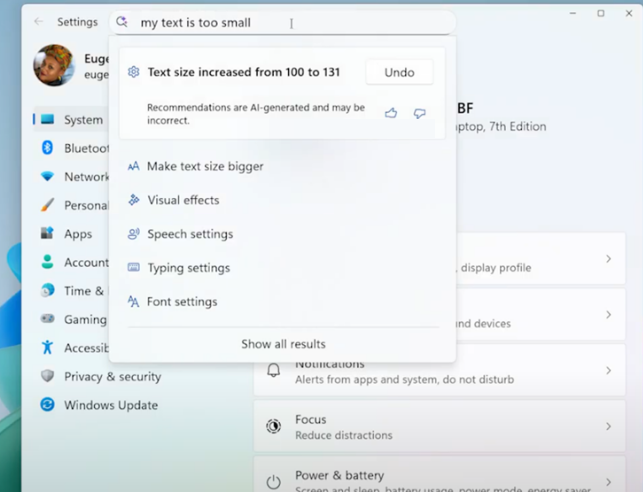Image resolution: width=643 pixels, height=492 pixels.
Task: Open the Font settings search result
Action: [283, 302]
